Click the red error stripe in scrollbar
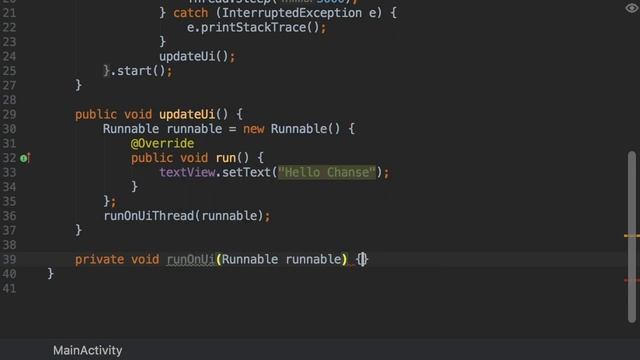640x360 pixels. tap(632, 280)
